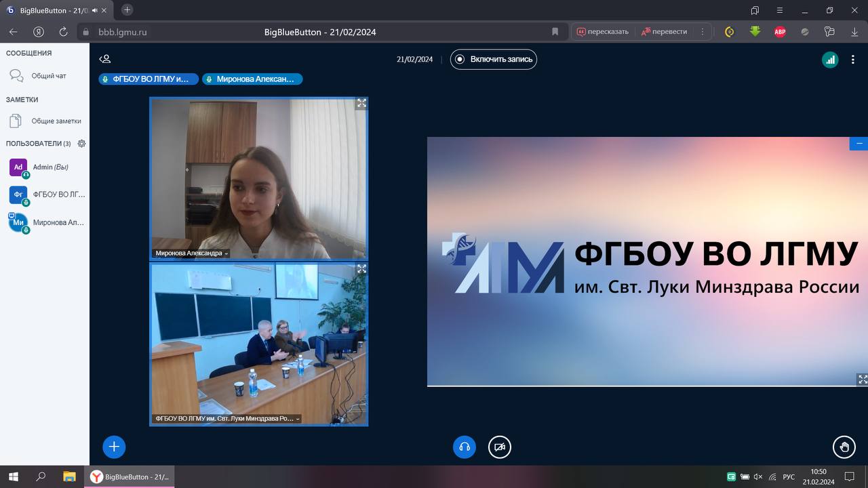Click the 21/02/2024 meeting title

414,59
